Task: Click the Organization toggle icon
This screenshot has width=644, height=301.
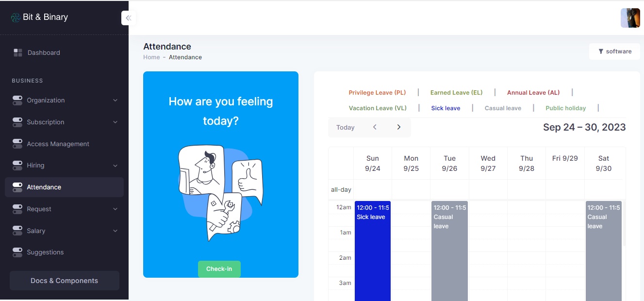Action: [17, 100]
